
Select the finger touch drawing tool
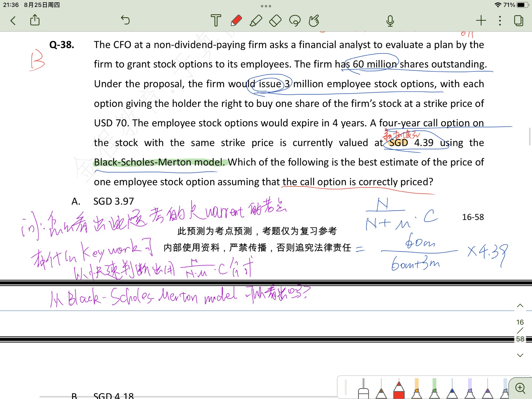pos(314,20)
